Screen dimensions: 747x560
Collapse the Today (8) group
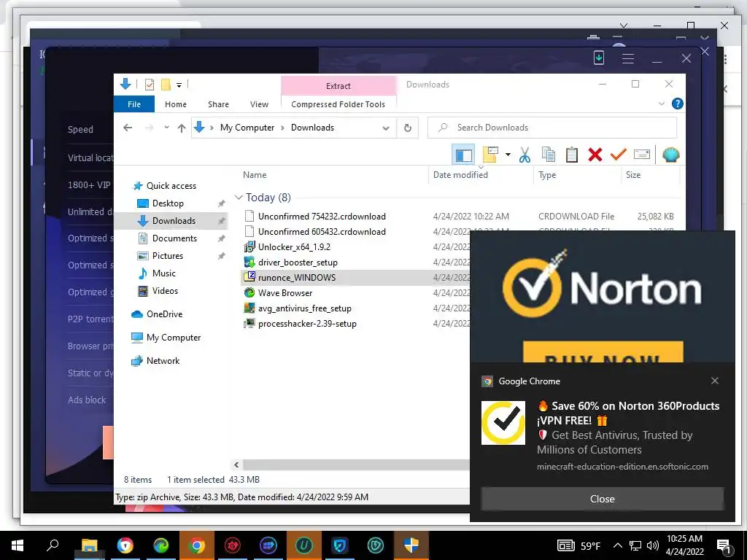point(239,197)
